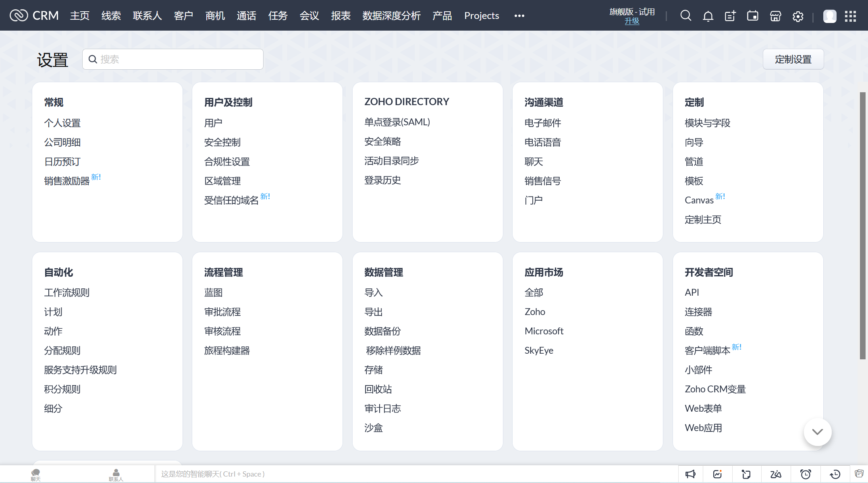Viewport: 868px width, 483px height.
Task: Open the marketplace store icon
Action: point(775,16)
